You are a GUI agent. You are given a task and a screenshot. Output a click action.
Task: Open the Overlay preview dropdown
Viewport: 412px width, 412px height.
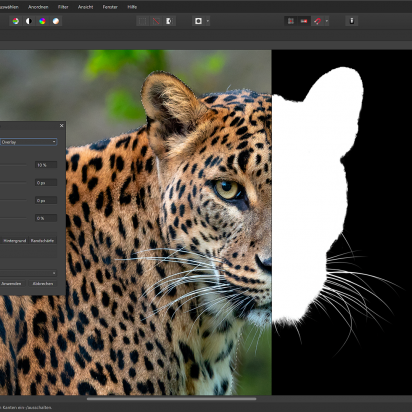[28, 142]
